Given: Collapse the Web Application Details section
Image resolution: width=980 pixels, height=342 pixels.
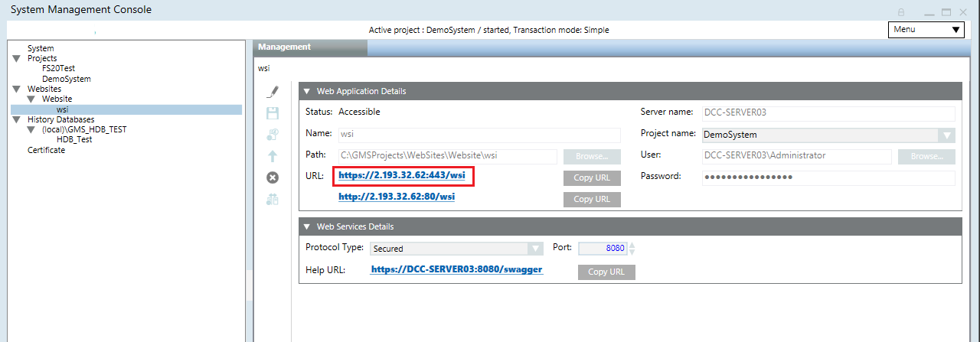Looking at the screenshot, I should tap(307, 92).
